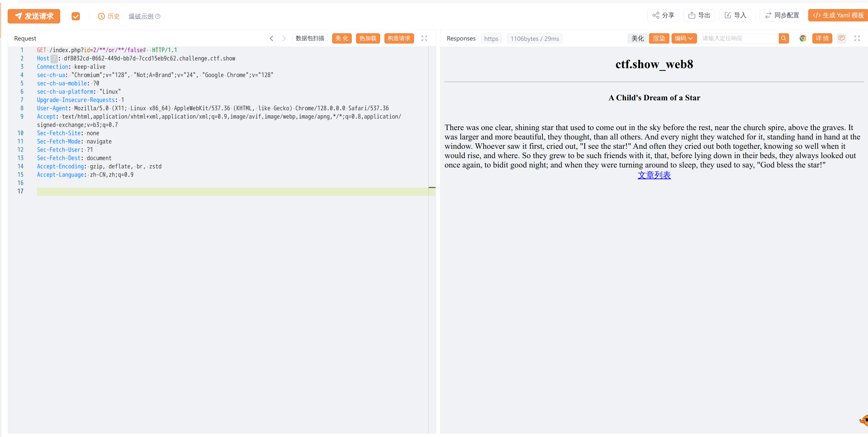Viewport: 868px width, 437px height.
Task: Focus the 请输入定位响应 search field
Action: point(738,38)
